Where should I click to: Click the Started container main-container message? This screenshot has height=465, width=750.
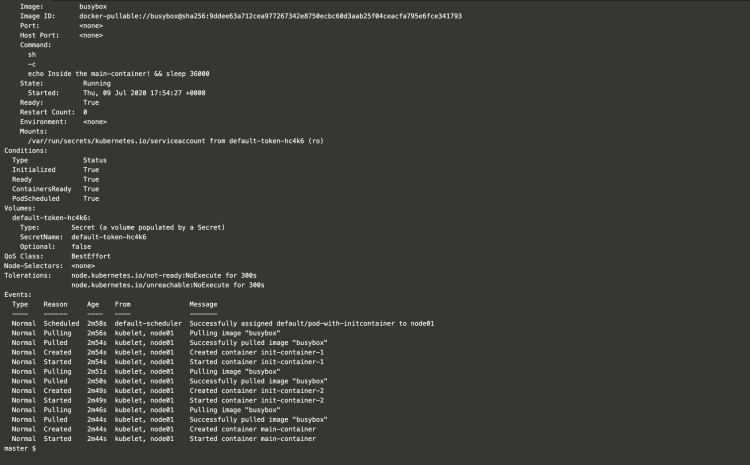tap(252, 438)
